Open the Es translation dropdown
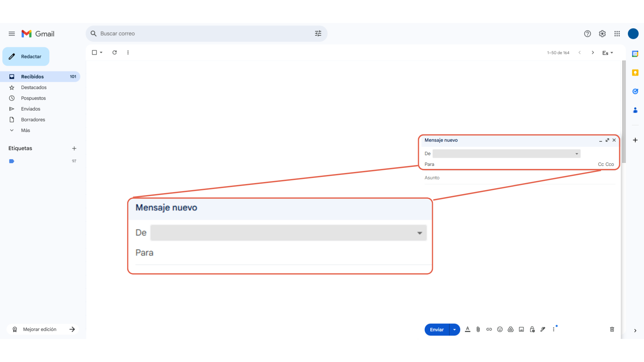644x362 pixels. tap(607, 53)
